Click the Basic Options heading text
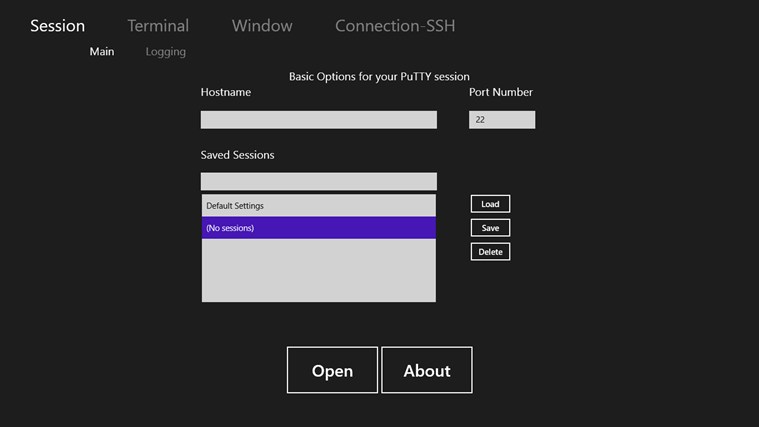 [x=379, y=76]
